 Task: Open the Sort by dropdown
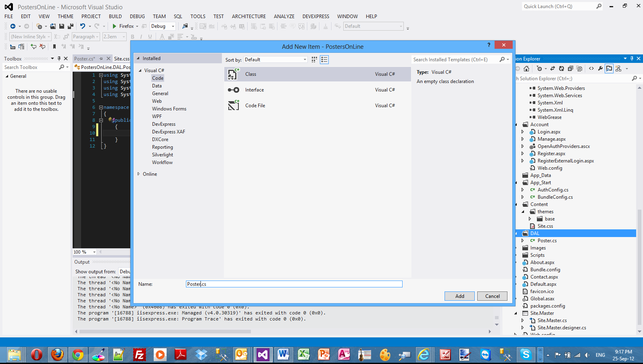[276, 60]
